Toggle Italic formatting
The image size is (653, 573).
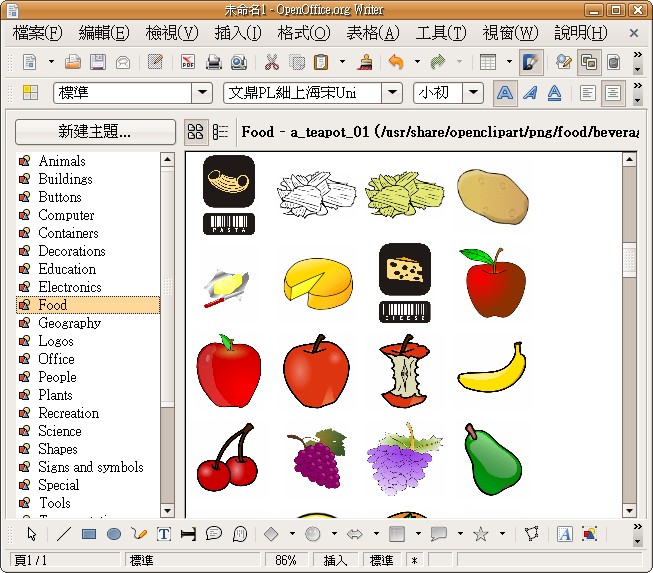click(x=530, y=92)
